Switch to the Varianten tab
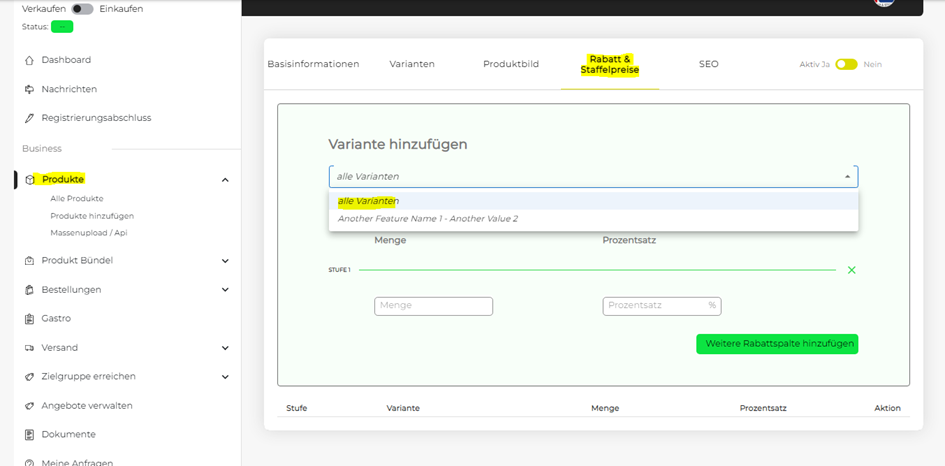Image resolution: width=945 pixels, height=466 pixels. 412,64
